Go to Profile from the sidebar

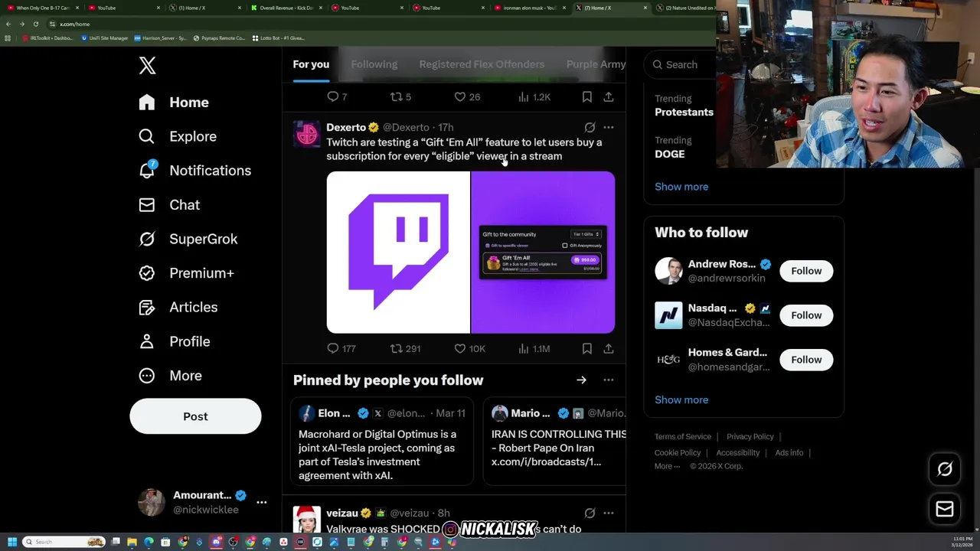pyautogui.click(x=175, y=341)
